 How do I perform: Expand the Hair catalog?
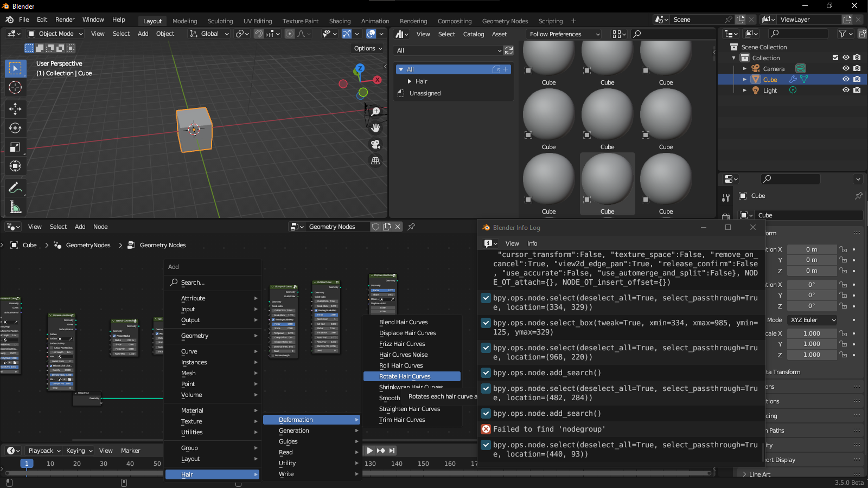(x=410, y=81)
